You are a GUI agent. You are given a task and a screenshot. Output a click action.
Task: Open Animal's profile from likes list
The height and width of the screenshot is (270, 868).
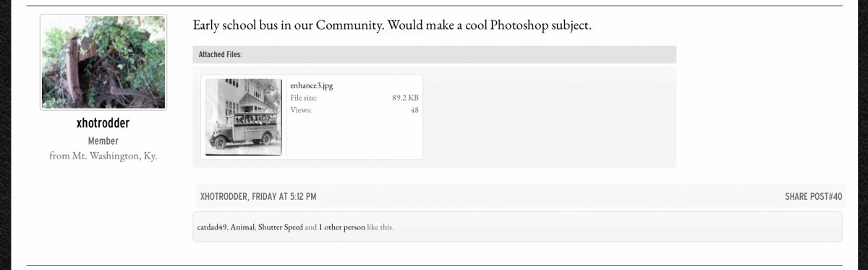(x=242, y=227)
